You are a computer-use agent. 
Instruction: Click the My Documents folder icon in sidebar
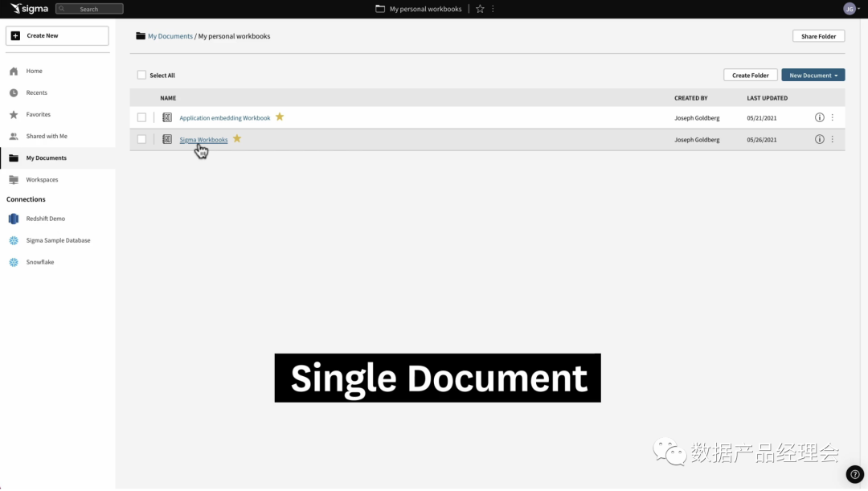coord(14,158)
